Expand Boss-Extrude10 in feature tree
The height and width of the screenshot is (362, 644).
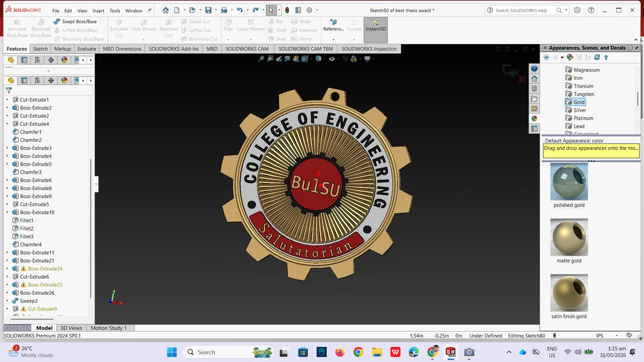[7, 212]
